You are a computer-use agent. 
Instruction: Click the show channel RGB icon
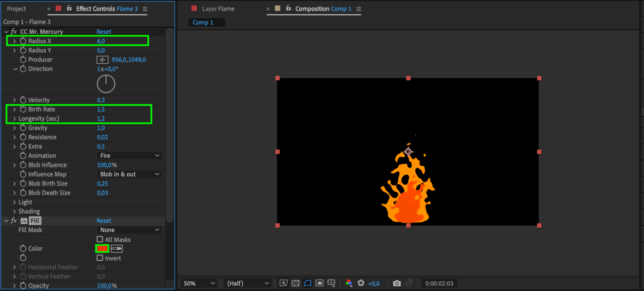[349, 283]
